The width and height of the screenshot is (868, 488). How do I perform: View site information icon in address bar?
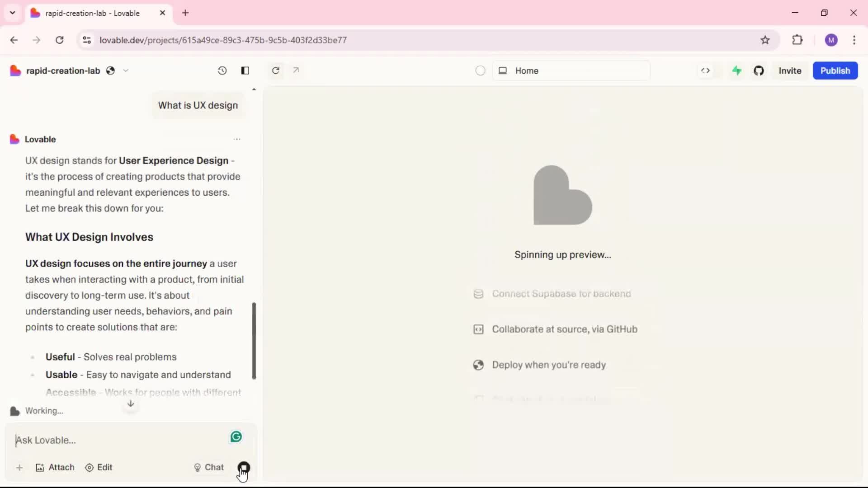[x=87, y=40]
